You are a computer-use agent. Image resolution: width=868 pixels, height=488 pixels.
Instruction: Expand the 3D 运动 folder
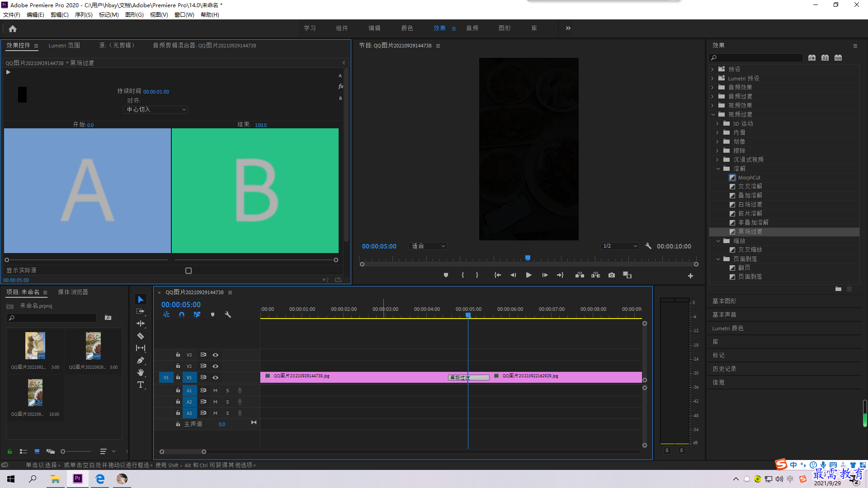click(717, 123)
